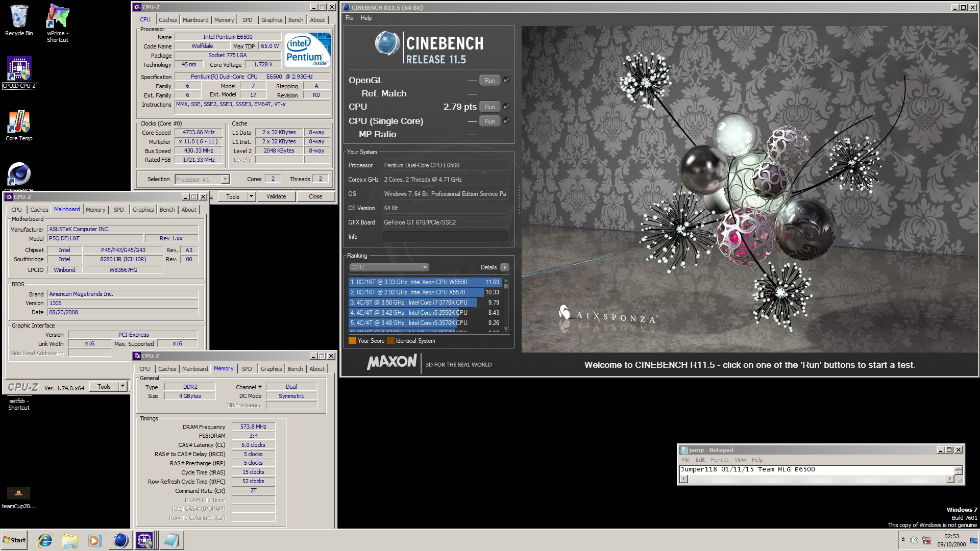Click the Cinebench title bar icon
Screen dimensions: 980x551
[x=346, y=8]
